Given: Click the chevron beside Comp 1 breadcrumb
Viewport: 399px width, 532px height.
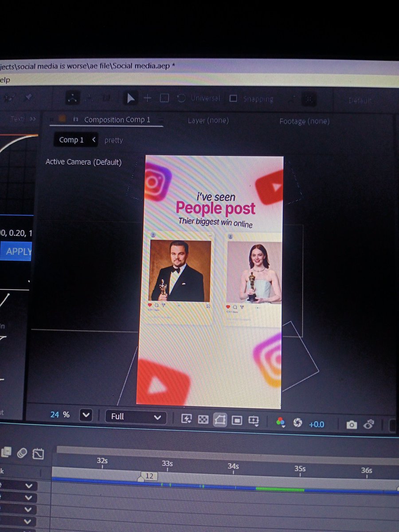Looking at the screenshot, I should pos(94,140).
